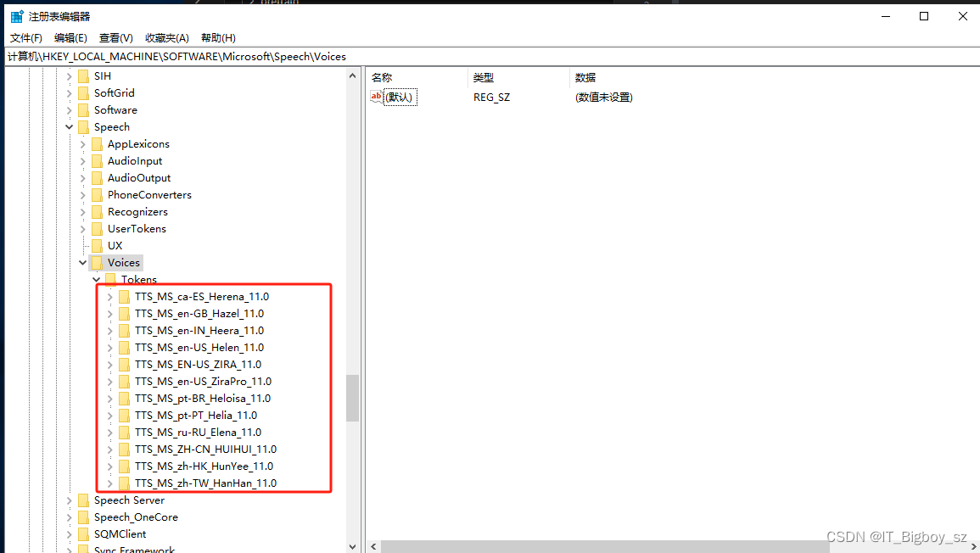Click the Registry Editor title bar icon

click(15, 15)
